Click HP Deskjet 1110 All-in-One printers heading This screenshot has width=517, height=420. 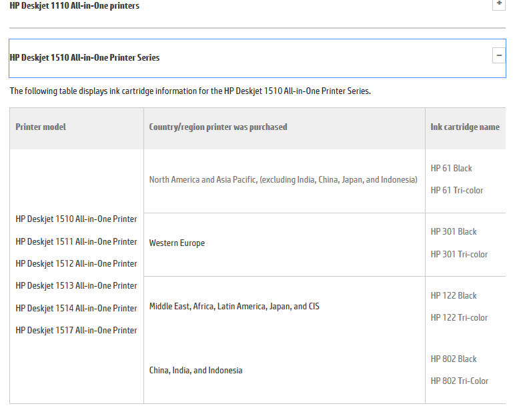pyautogui.click(x=75, y=5)
